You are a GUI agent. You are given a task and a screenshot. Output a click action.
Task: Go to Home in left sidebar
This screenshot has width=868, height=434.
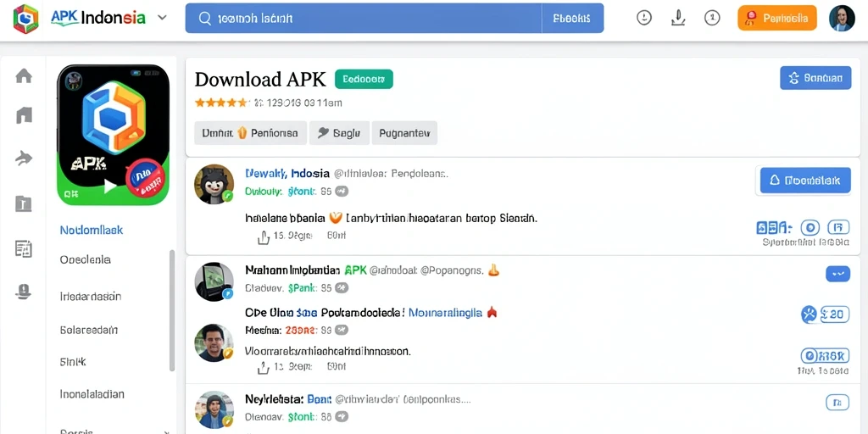tap(23, 75)
